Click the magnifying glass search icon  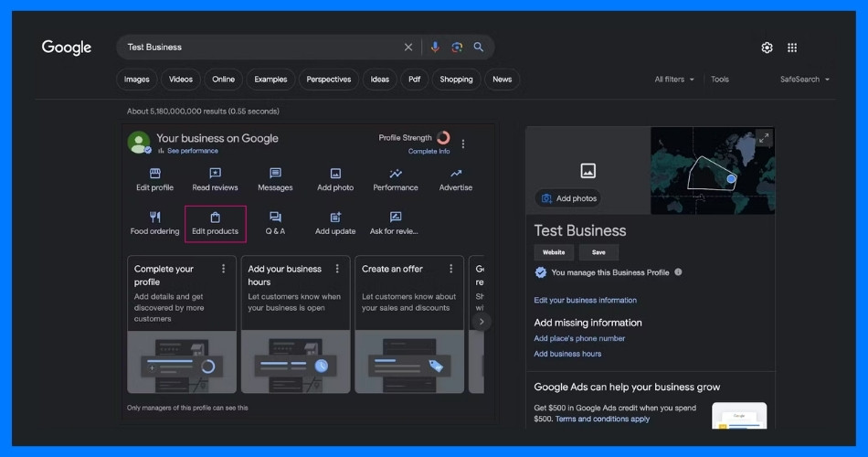(x=478, y=48)
